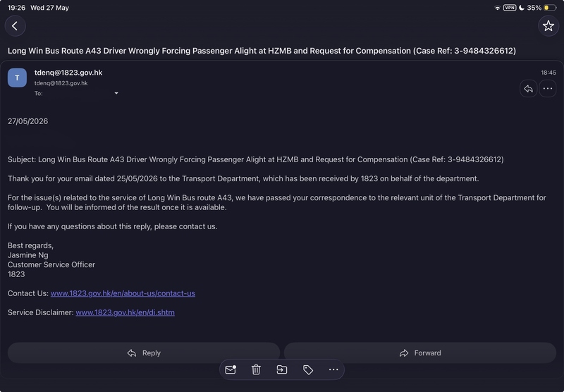Open the Service Disclaimer di.shtm link
This screenshot has width=564, height=392.
point(125,312)
